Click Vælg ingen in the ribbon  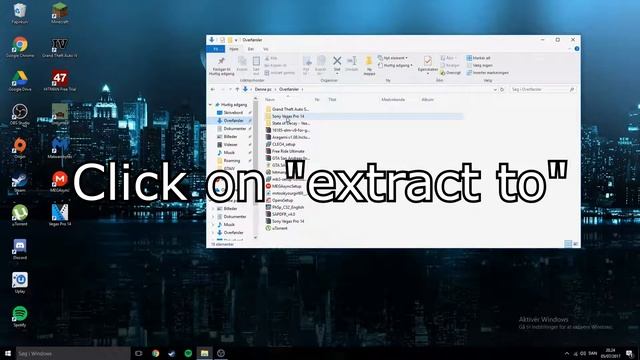(x=480, y=65)
